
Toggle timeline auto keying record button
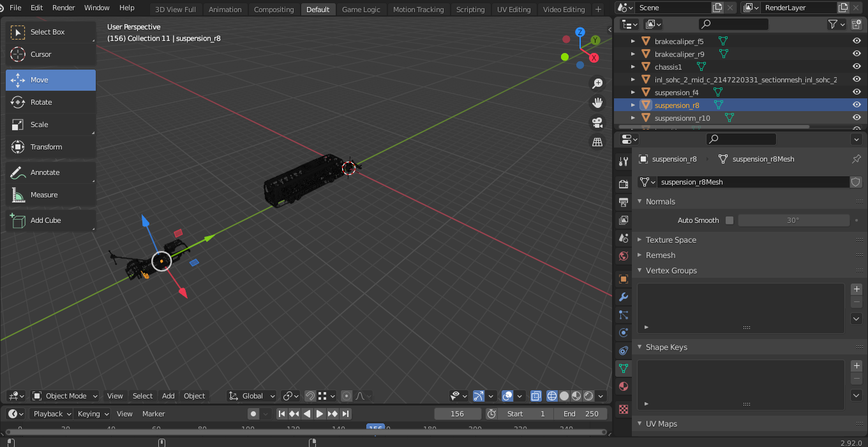click(253, 414)
